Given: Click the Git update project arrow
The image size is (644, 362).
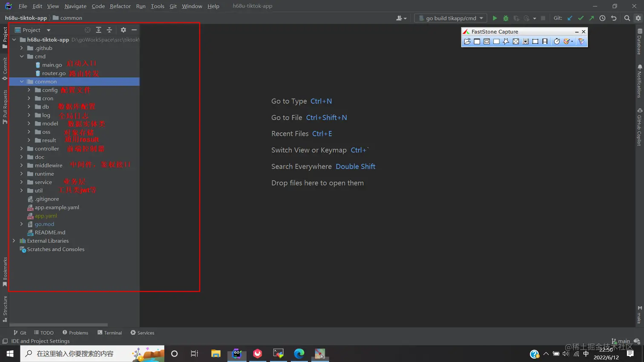Looking at the screenshot, I should (570, 18).
